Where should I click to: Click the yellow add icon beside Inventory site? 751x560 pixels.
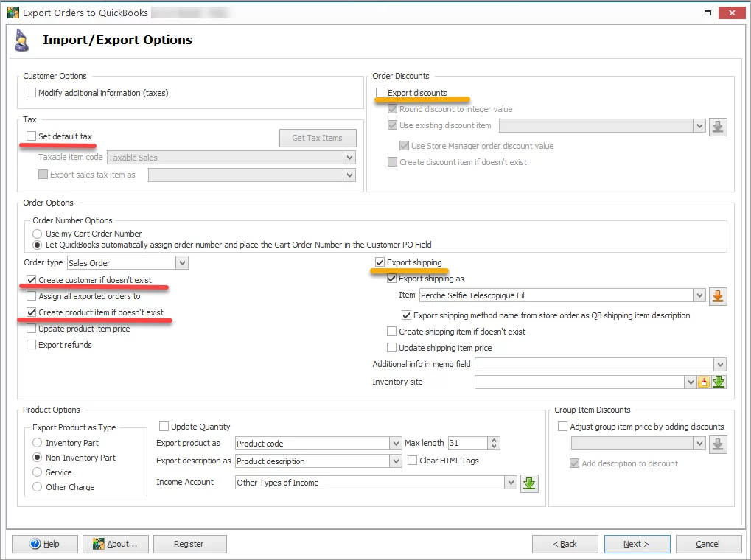coord(705,382)
